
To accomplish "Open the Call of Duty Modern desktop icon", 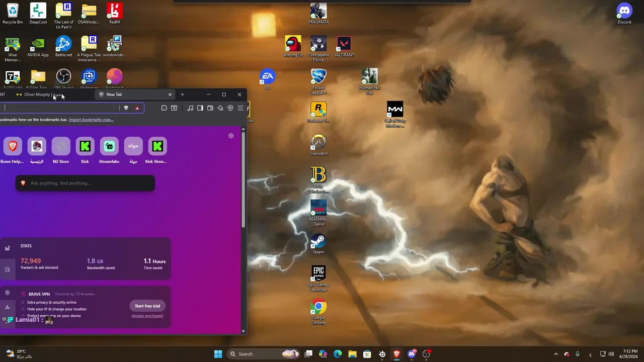I will tap(395, 115).
